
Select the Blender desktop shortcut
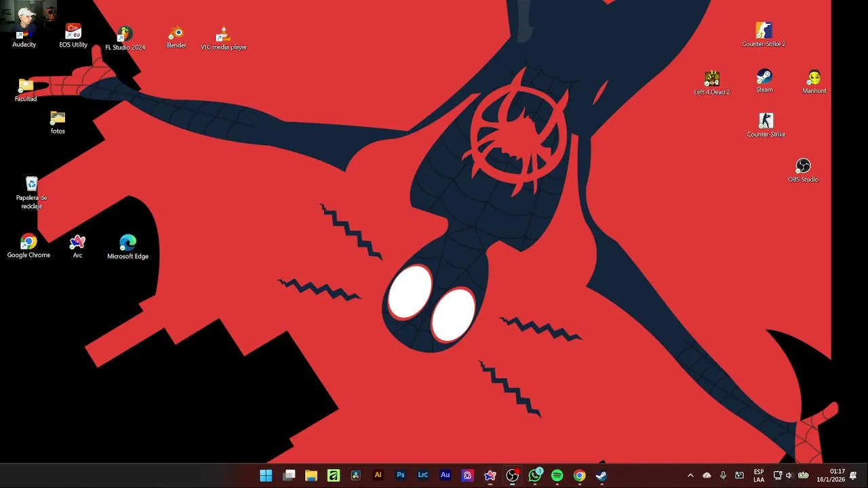tap(176, 37)
